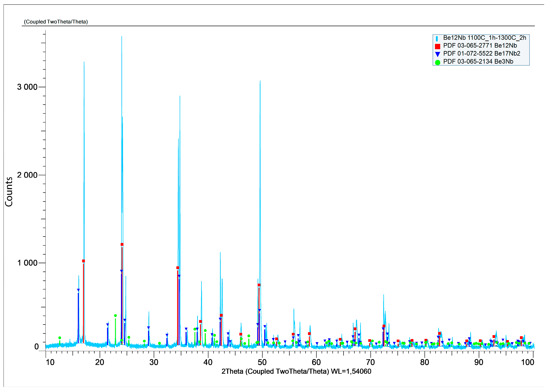The width and height of the screenshot is (548, 392).
Task: Click the Counts y-axis title
Action: pyautogui.click(x=9, y=192)
